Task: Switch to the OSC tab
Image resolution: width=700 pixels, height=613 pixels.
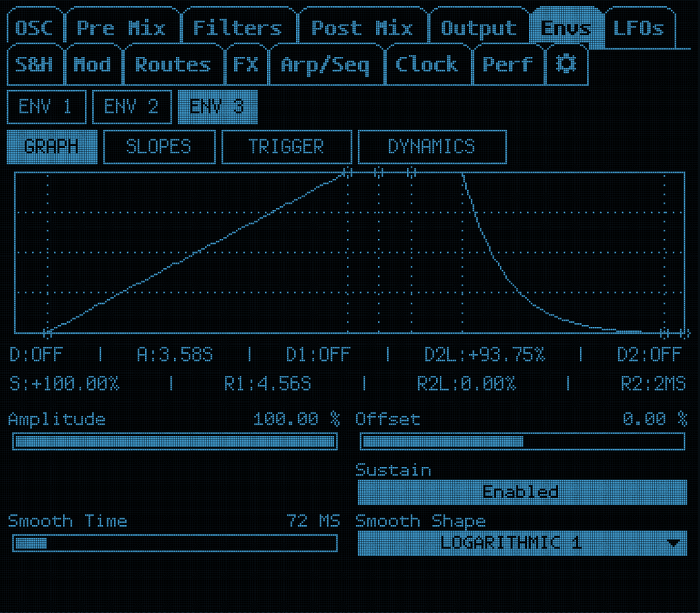Action: pyautogui.click(x=35, y=28)
